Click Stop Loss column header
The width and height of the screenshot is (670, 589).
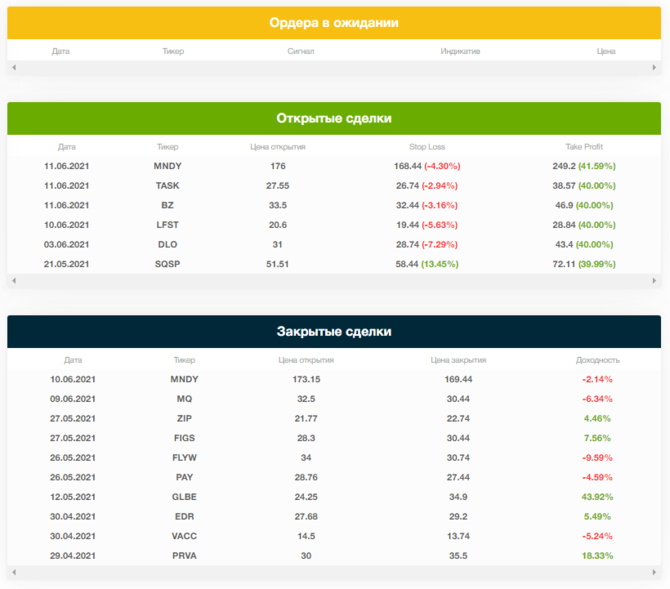tap(427, 147)
